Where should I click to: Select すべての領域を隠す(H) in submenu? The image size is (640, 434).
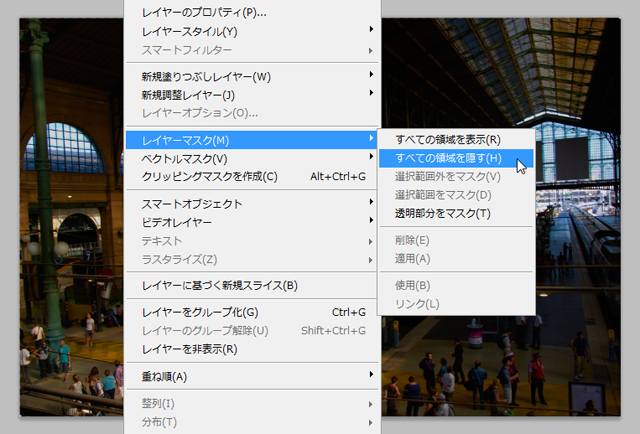click(456, 158)
